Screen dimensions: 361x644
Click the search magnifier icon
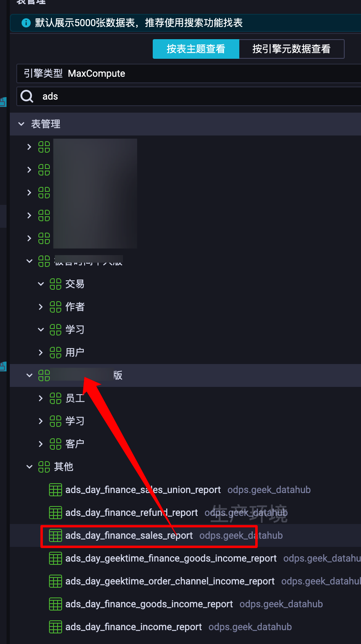tap(27, 96)
